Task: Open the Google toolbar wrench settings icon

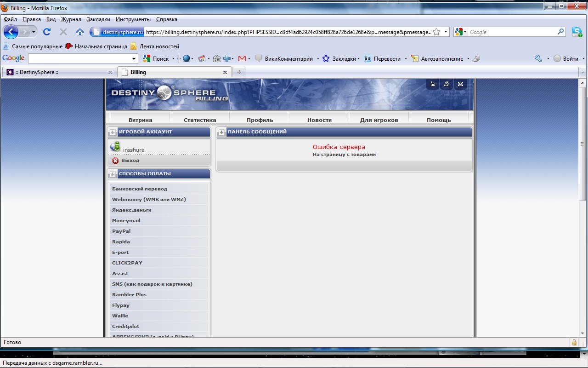Action: click(x=538, y=58)
